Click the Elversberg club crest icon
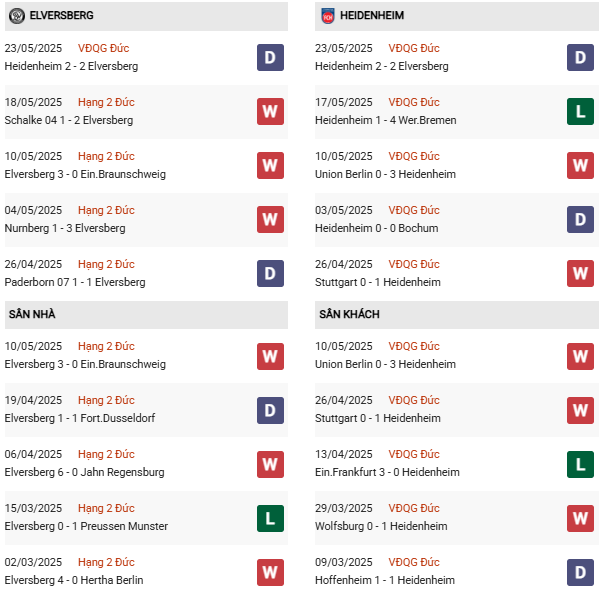 [x=16, y=16]
